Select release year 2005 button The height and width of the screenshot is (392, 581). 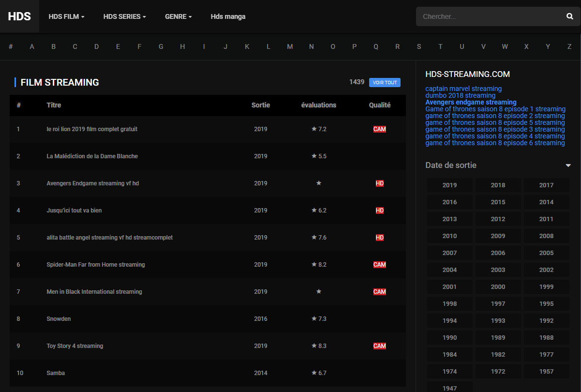[546, 253]
